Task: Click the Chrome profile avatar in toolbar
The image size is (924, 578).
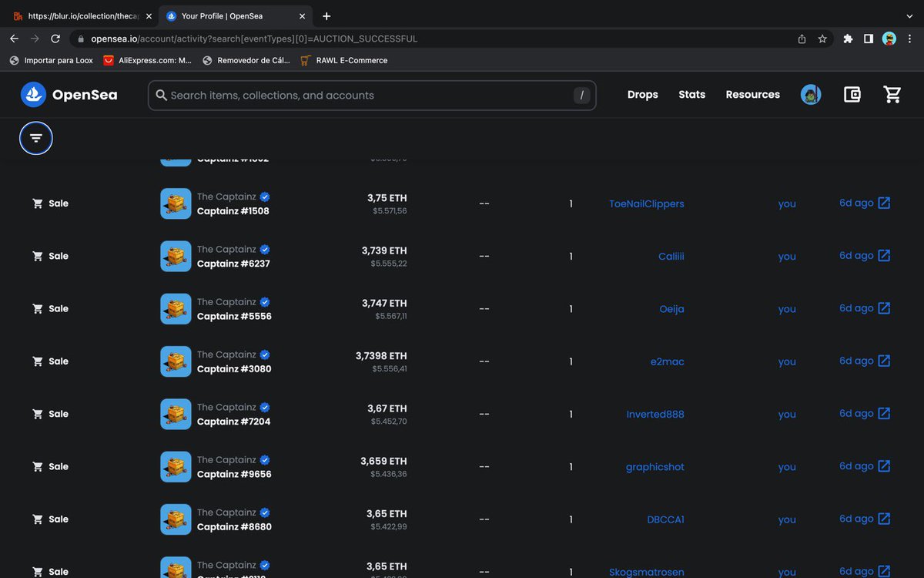Action: pyautogui.click(x=889, y=39)
